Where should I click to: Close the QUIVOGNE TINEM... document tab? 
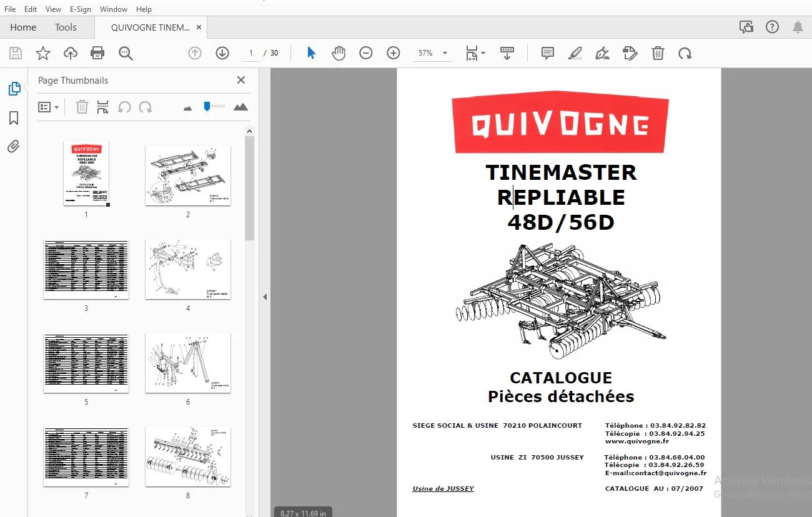[199, 27]
